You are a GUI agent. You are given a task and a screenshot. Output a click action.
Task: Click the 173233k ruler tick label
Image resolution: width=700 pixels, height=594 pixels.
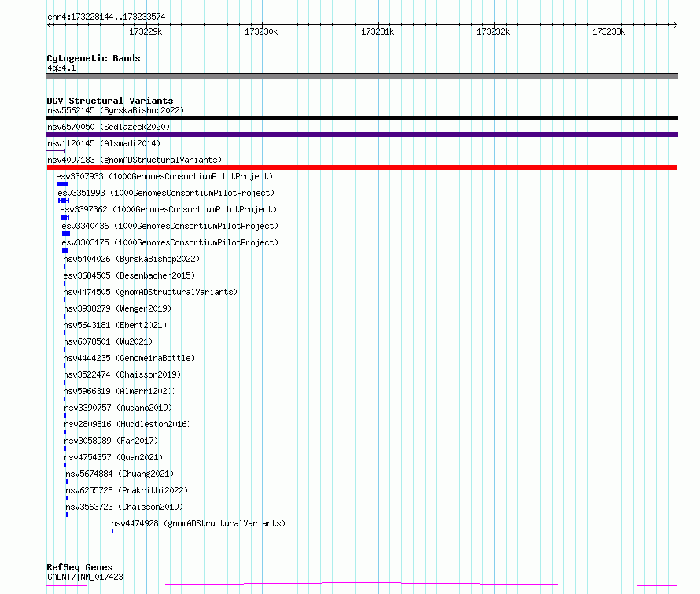click(x=609, y=31)
